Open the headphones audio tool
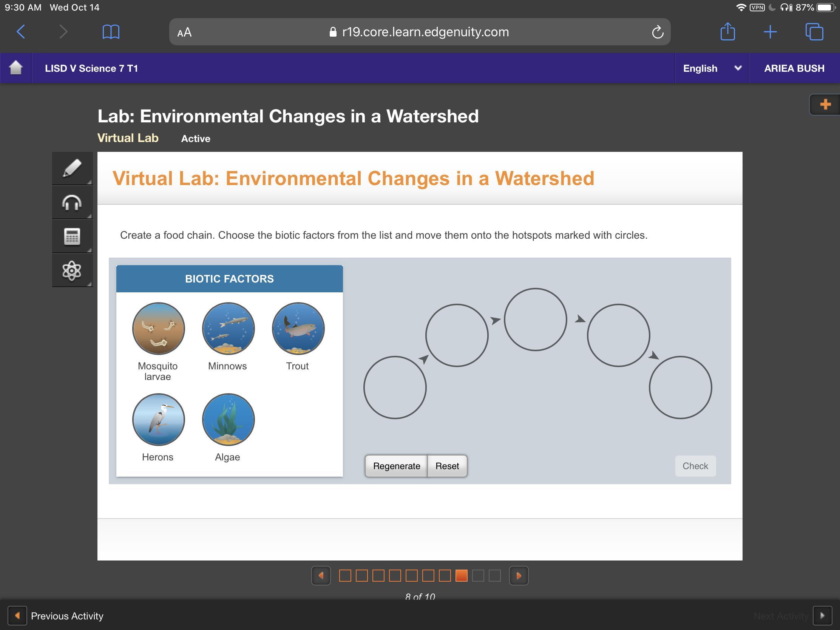 click(x=72, y=202)
